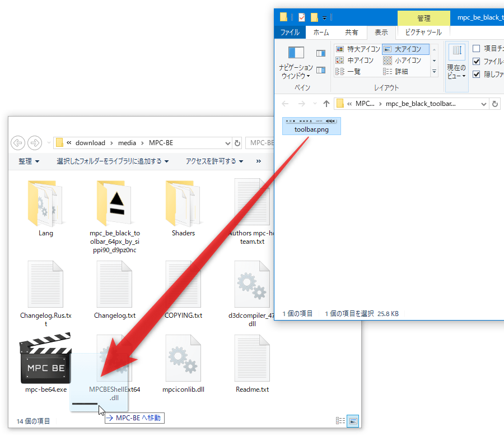Screen dimensions: 504x436
Task: Open the アクセスを許可する dropdown
Action: 214,161
